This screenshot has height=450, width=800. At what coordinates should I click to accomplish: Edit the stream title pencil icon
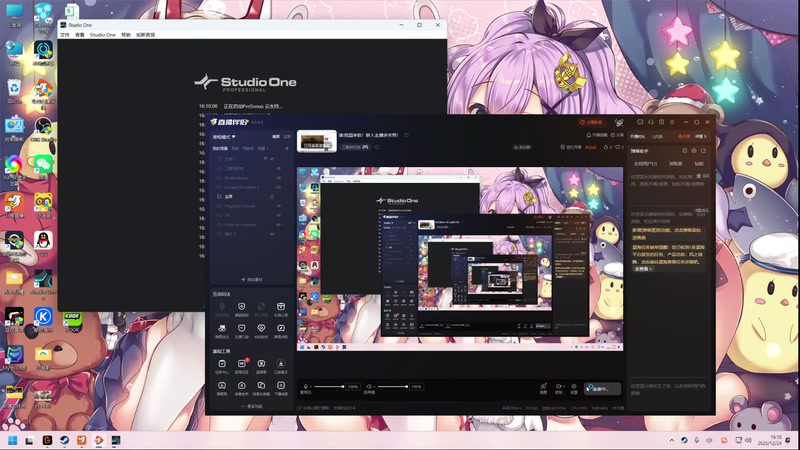407,135
